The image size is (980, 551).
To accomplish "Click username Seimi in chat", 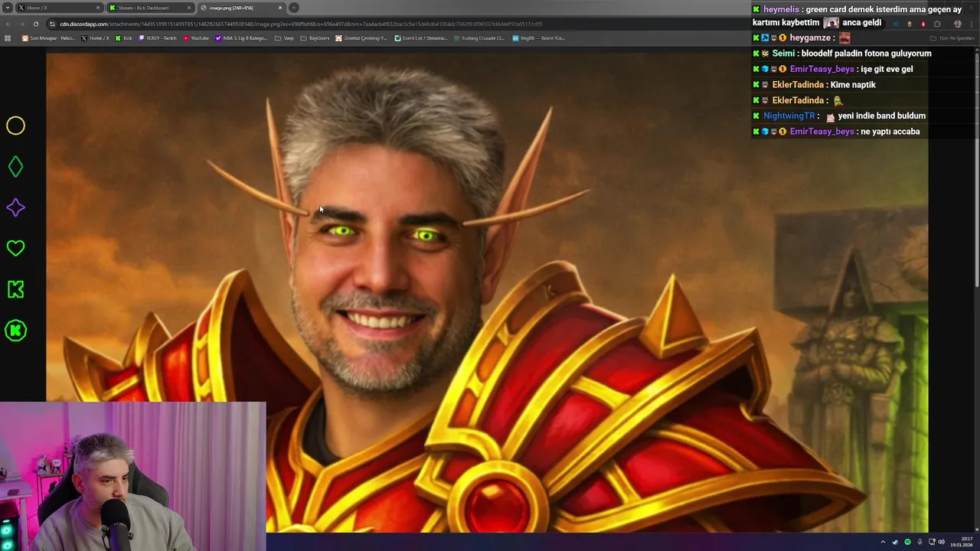I will 783,54.
